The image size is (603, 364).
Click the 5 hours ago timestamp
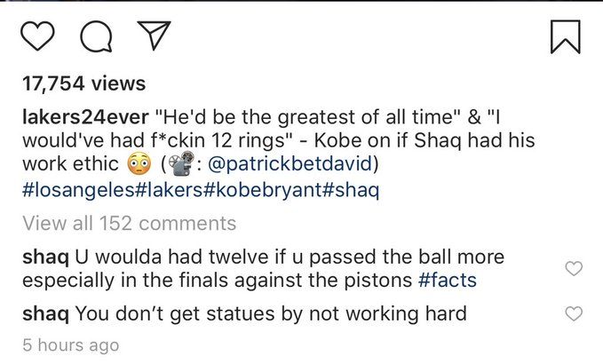point(70,344)
